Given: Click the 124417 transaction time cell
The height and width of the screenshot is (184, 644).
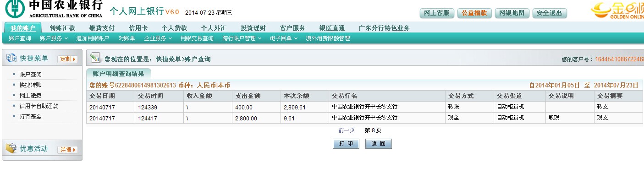Looking at the screenshot, I should tap(159, 118).
